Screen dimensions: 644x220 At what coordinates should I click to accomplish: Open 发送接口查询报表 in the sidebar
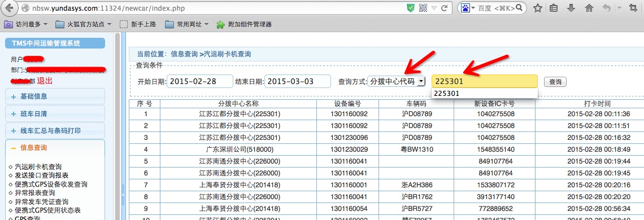[41, 175]
